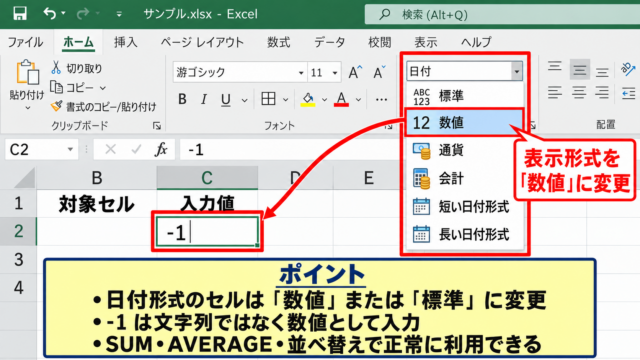The image size is (640, 360).
Task: Click the middle align icon
Action: pyautogui.click(x=579, y=70)
